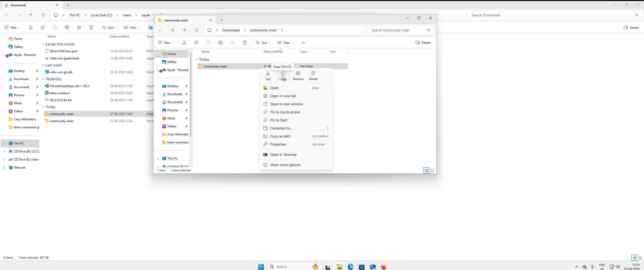The height and width of the screenshot is (270, 644).
Task: Click Local Disk (C:) breadcrumb
Action: click(x=101, y=15)
